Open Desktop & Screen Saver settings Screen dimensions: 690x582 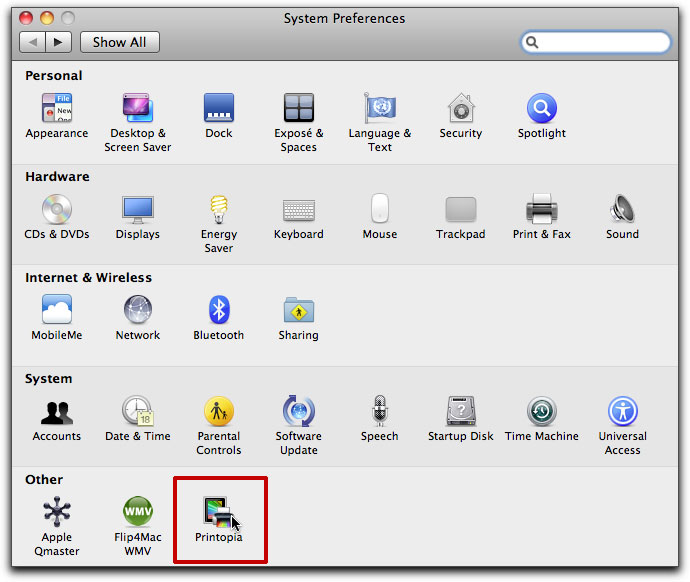tap(138, 109)
